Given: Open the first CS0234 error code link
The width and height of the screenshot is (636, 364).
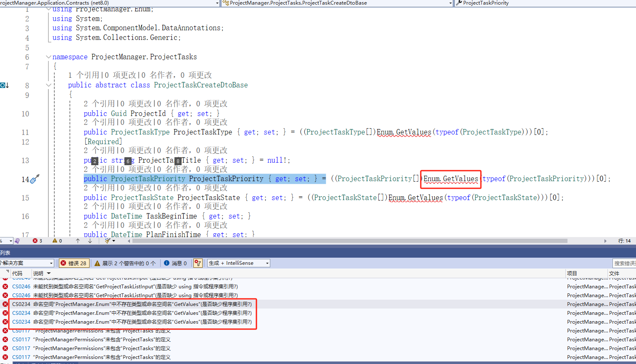Looking at the screenshot, I should [x=21, y=304].
